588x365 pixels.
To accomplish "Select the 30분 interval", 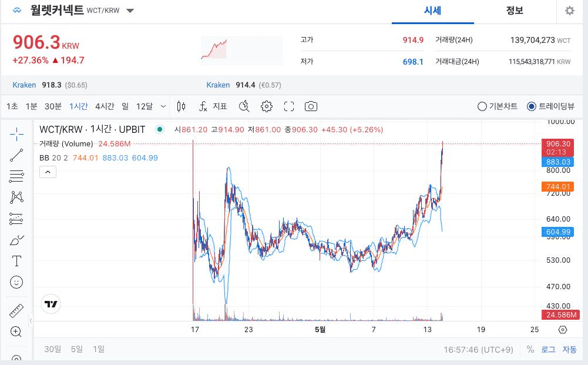I will pos(53,106).
